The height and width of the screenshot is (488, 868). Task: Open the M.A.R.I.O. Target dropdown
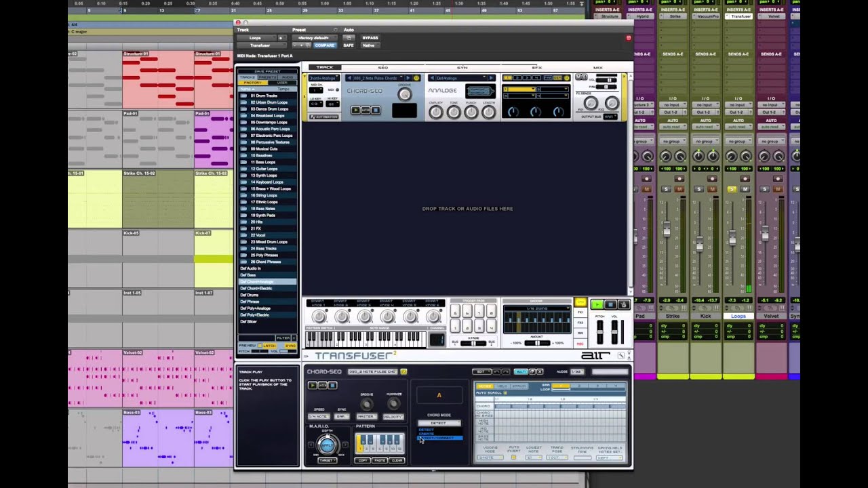click(326, 460)
